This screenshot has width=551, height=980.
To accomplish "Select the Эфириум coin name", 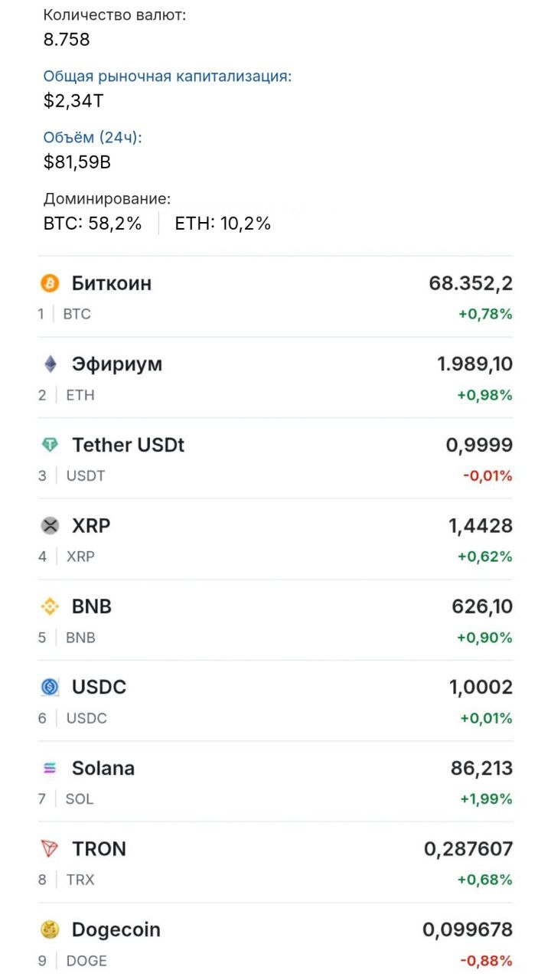I will coord(117,364).
